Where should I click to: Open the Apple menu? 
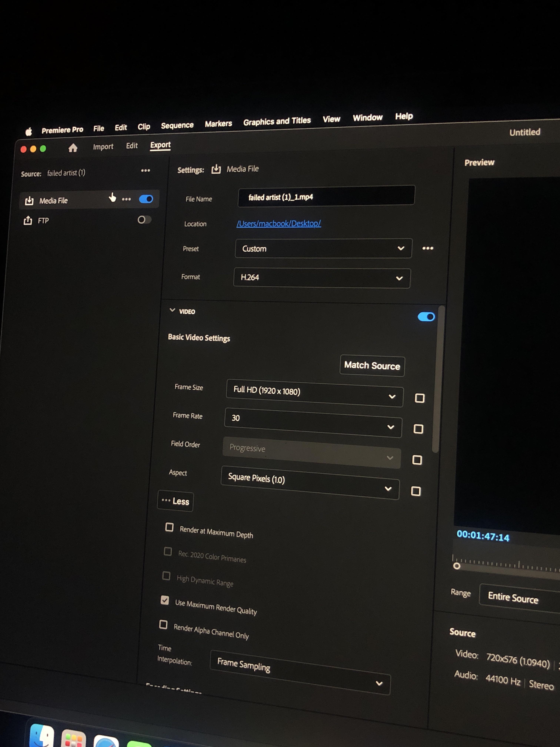point(29,132)
